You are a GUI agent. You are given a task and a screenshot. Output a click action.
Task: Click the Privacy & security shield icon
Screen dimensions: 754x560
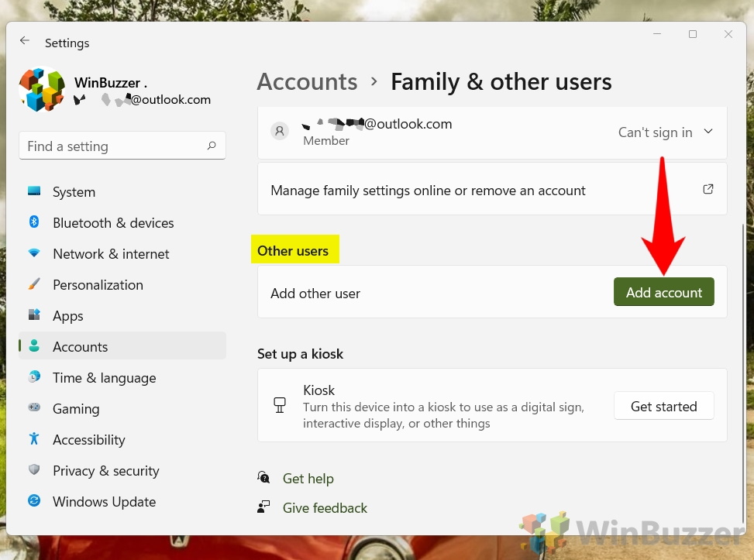pyautogui.click(x=34, y=470)
